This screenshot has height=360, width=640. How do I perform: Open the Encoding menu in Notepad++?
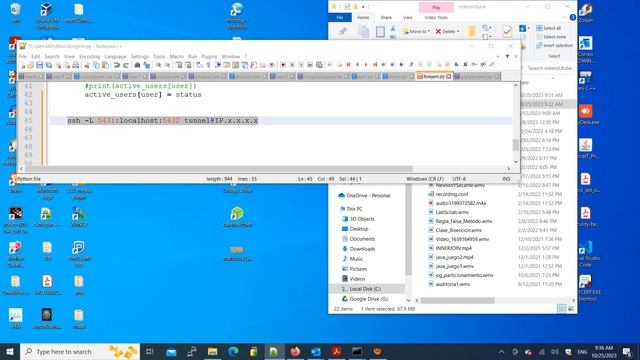89,56
